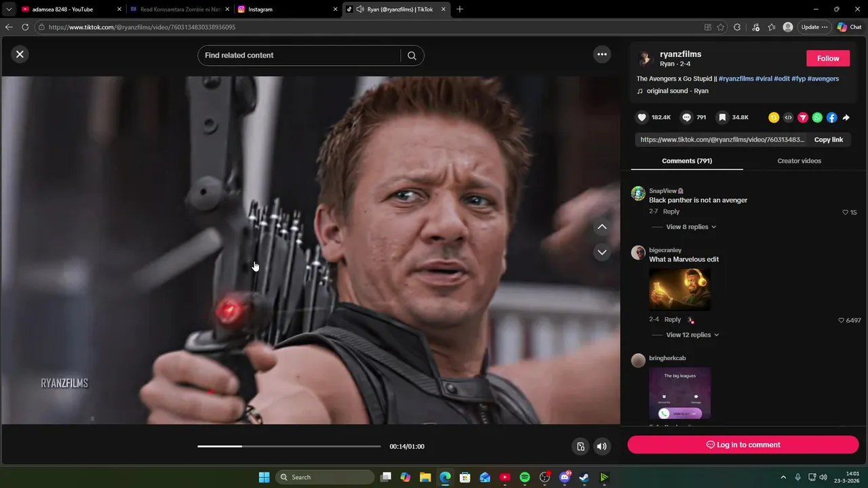This screenshot has width=868, height=488.
Task: Open the three-dot video options menu
Action: [602, 54]
